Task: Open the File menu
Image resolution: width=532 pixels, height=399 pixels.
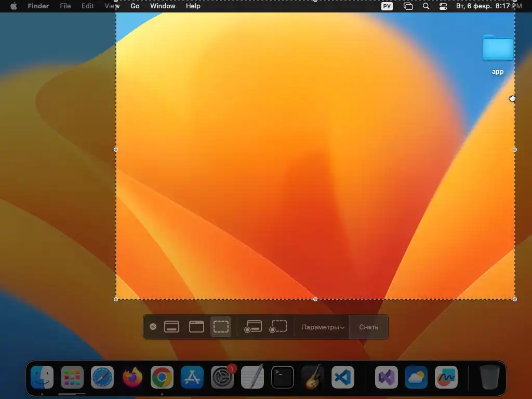Action: (65, 6)
